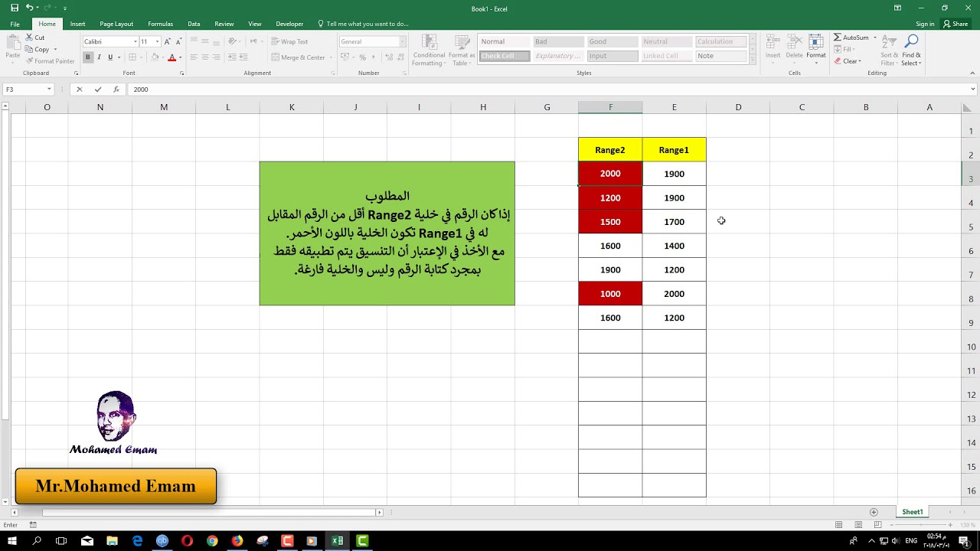Screen dimensions: 980x551
Task: Click the Decrease Indent icon
Action: 233,57
